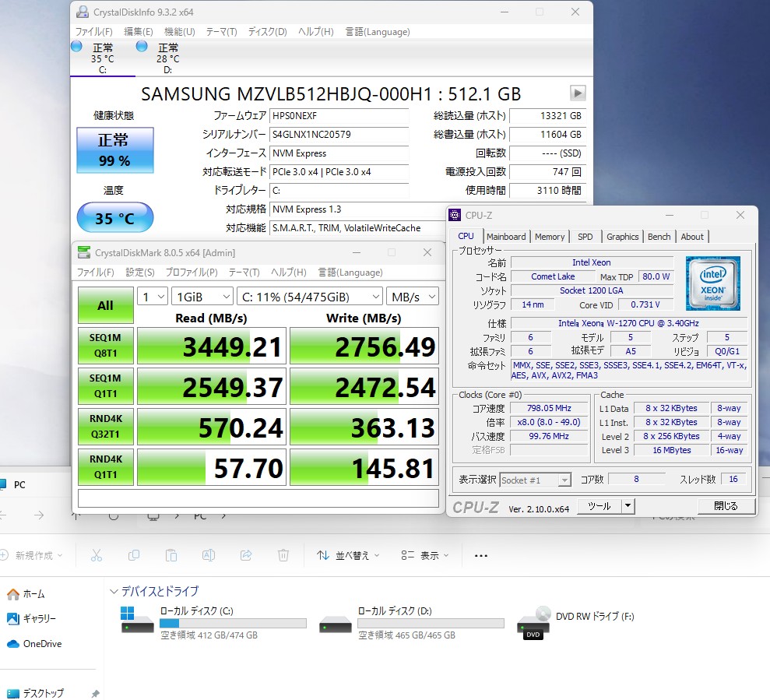Open ディスク(D) menu in CrystalDiskInfo

pyautogui.click(x=267, y=32)
